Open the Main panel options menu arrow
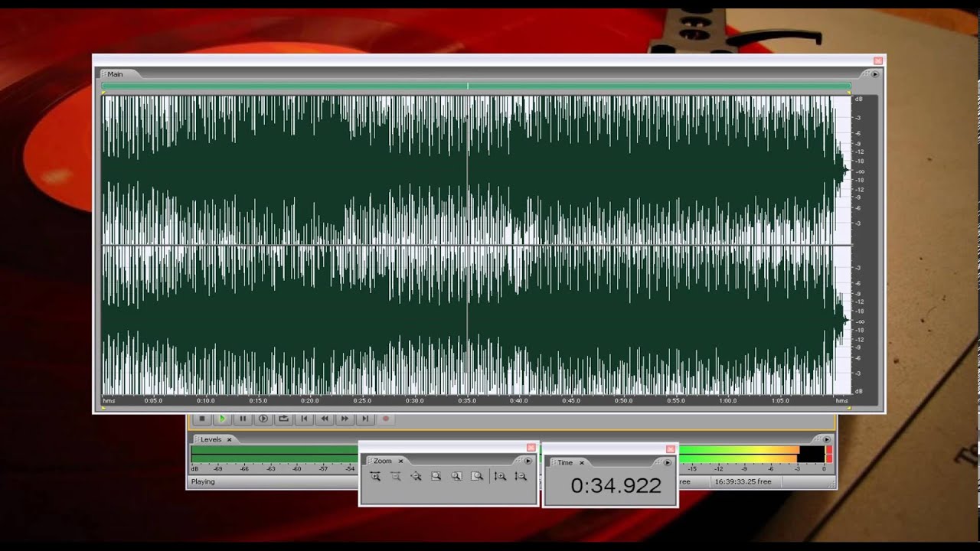Screen dimensions: 980x551 (x=874, y=74)
